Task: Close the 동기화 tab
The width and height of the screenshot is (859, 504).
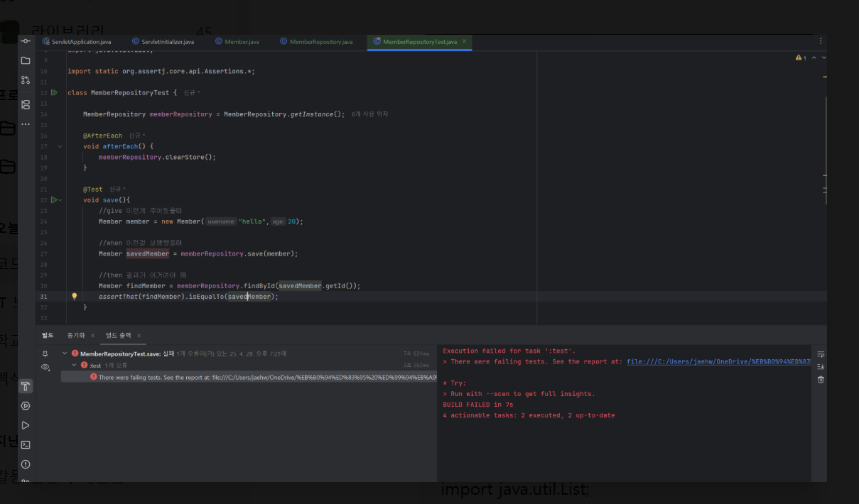Action: pyautogui.click(x=92, y=335)
